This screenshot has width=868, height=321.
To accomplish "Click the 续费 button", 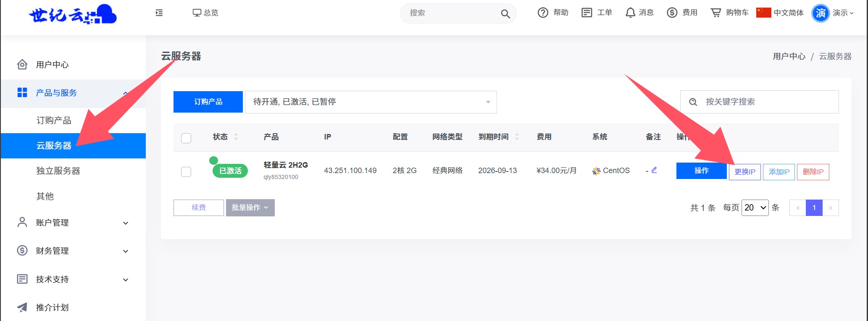I will (199, 208).
